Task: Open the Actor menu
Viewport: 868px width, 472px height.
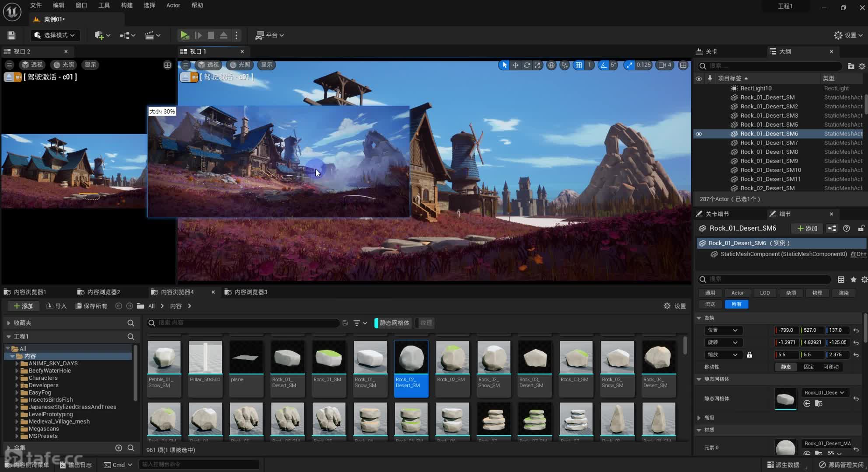Action: click(173, 5)
